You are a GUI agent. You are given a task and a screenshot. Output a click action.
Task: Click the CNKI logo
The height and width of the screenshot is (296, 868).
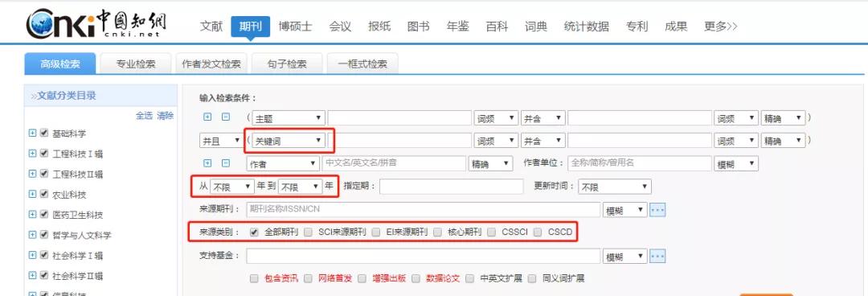[x=96, y=24]
